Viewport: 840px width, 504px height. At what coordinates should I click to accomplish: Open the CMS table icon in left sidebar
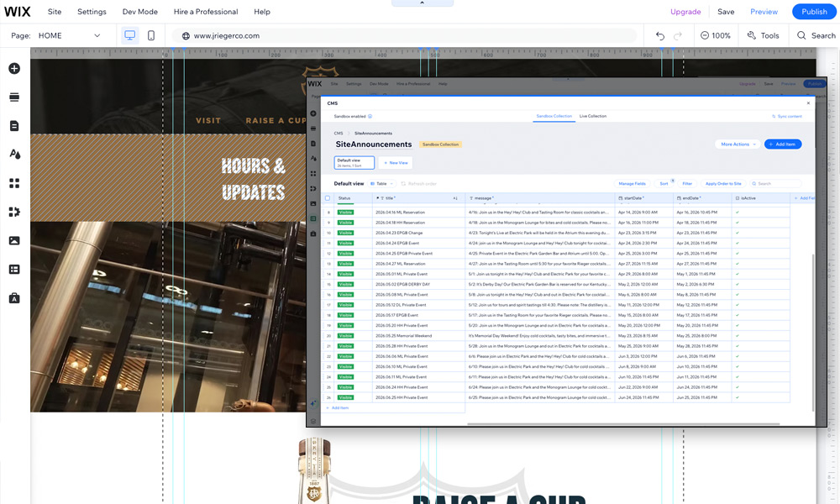[14, 270]
